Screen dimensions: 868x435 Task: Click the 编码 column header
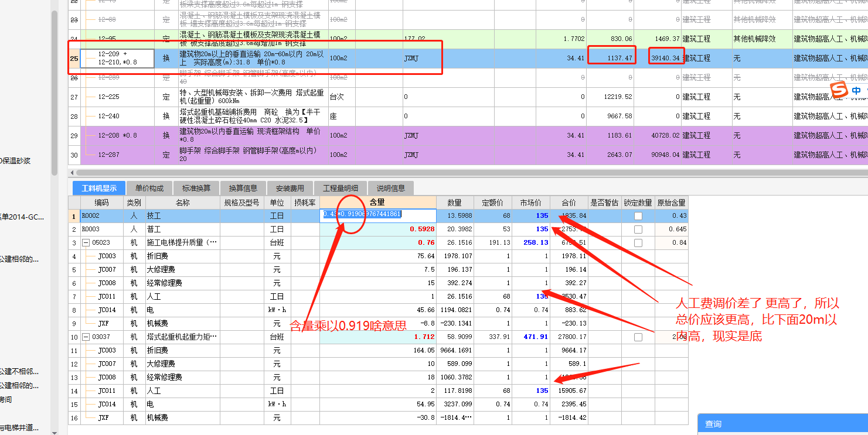[101, 203]
